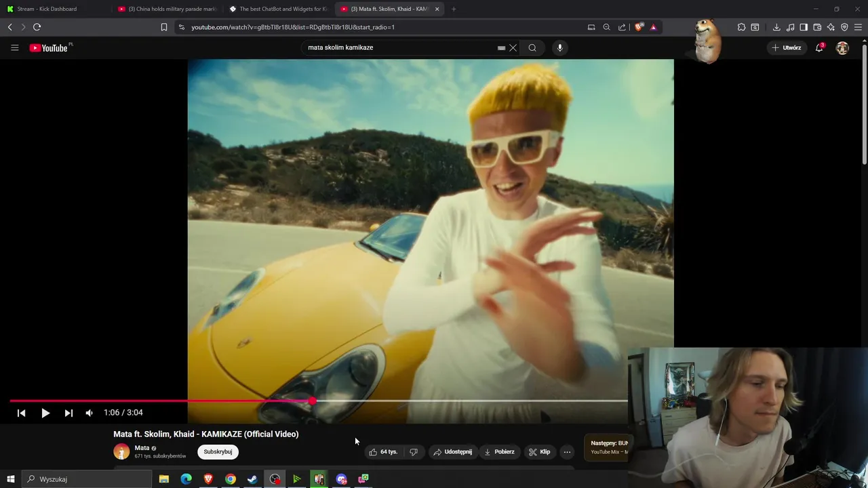This screenshot has width=868, height=488.
Task: Seek using the red progress bar scrubber
Action: coord(312,401)
